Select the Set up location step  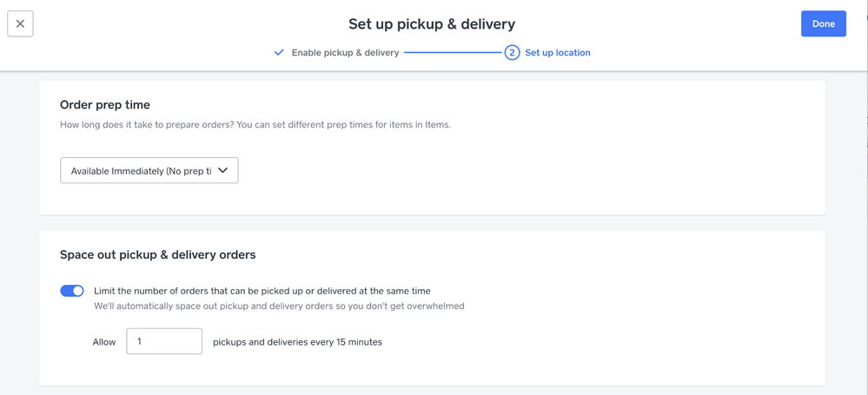[x=557, y=53]
